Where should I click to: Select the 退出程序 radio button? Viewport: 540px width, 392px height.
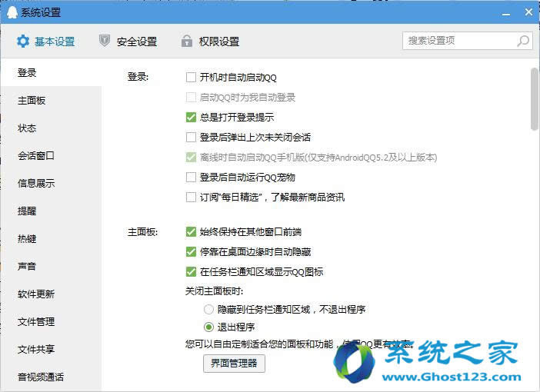tap(208, 326)
